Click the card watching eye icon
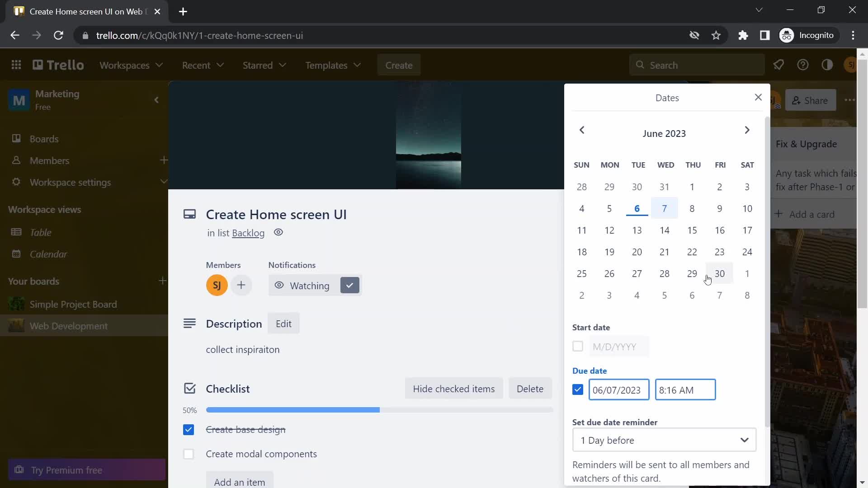This screenshot has height=488, width=868. (x=279, y=285)
